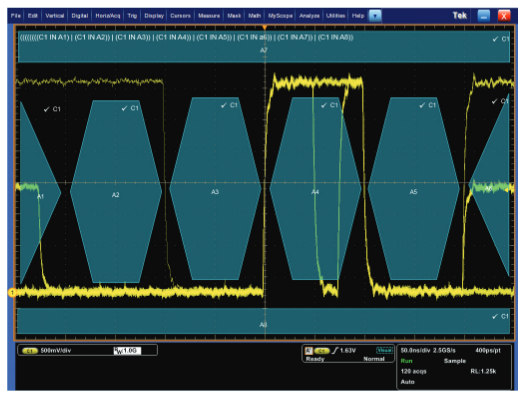Open the Trig menu
This screenshot has width=523, height=396.
[x=132, y=16]
